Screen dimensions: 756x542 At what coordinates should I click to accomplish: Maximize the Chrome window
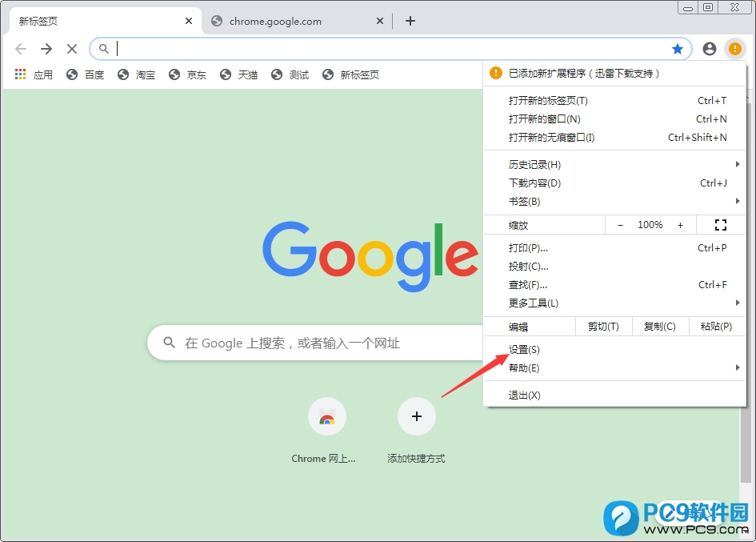708,7
